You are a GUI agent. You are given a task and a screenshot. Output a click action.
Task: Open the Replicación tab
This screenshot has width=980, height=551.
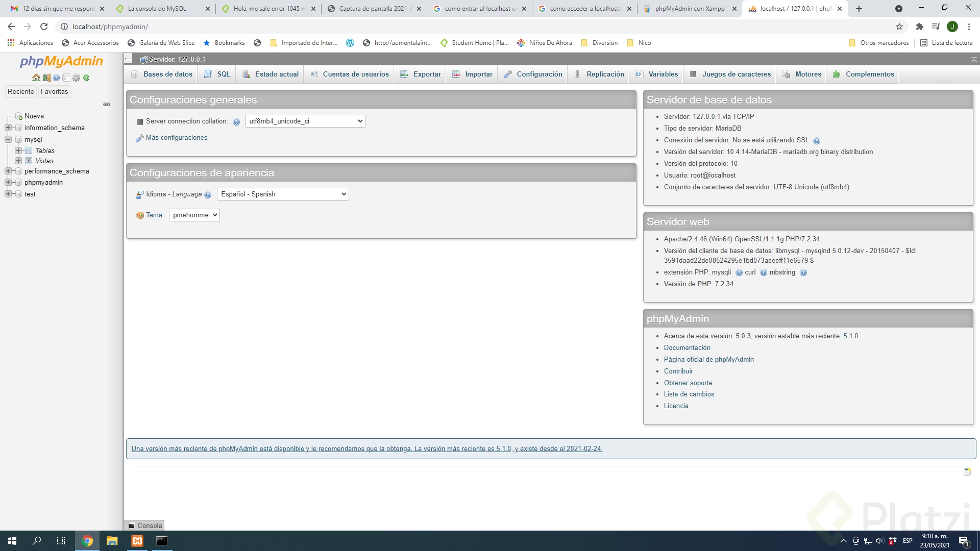click(599, 74)
